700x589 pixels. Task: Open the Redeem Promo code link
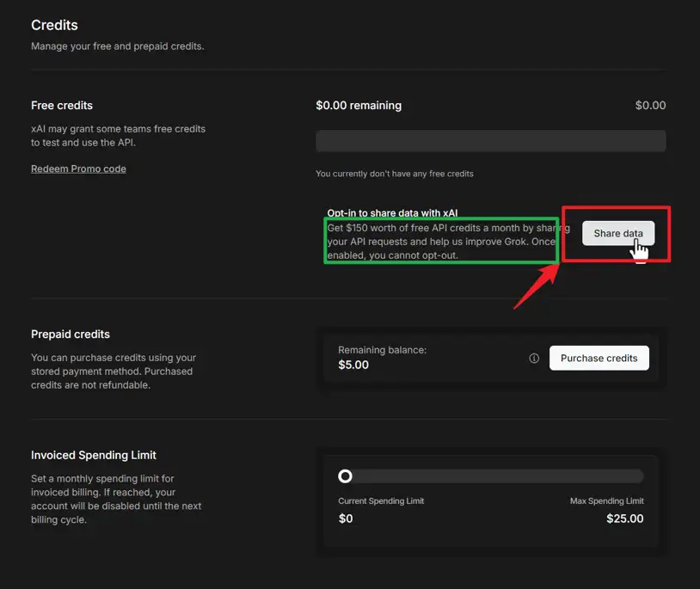tap(78, 169)
